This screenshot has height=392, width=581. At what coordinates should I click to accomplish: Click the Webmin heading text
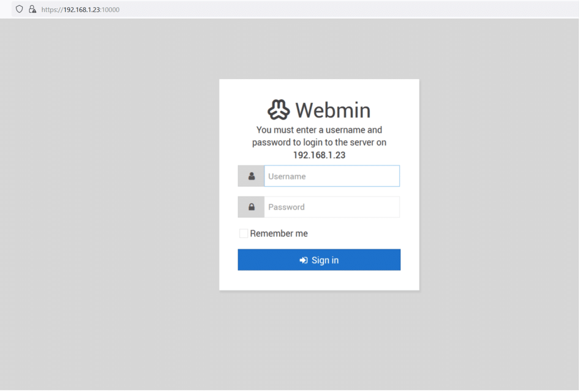[x=333, y=110]
